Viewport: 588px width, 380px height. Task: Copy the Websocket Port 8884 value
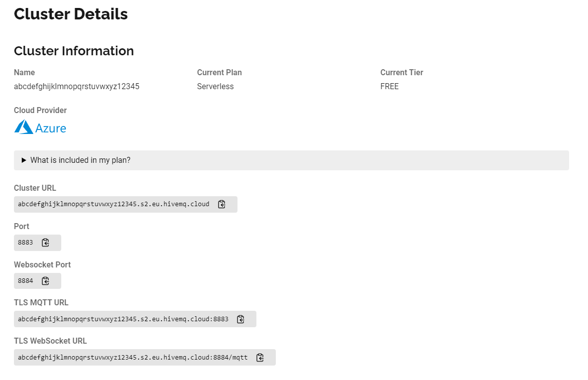45,281
